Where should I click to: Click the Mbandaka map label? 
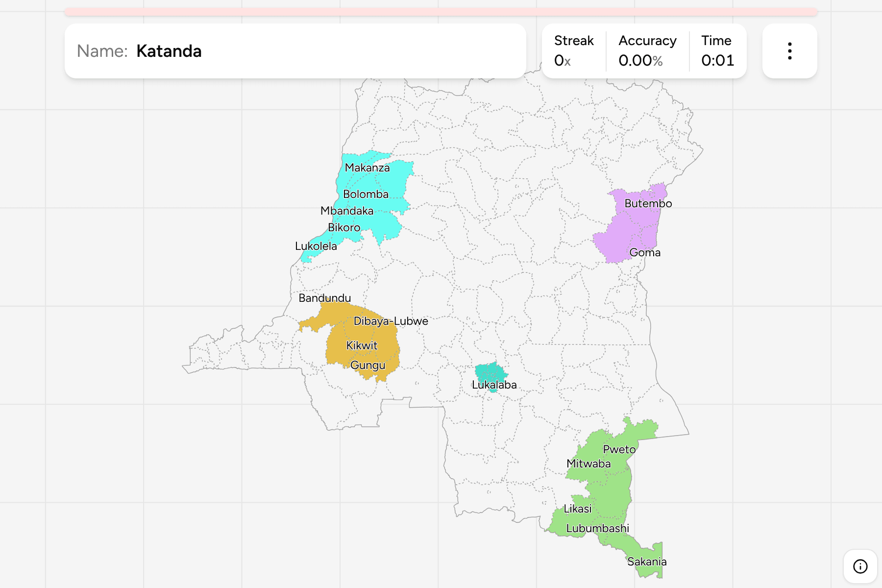[347, 211]
